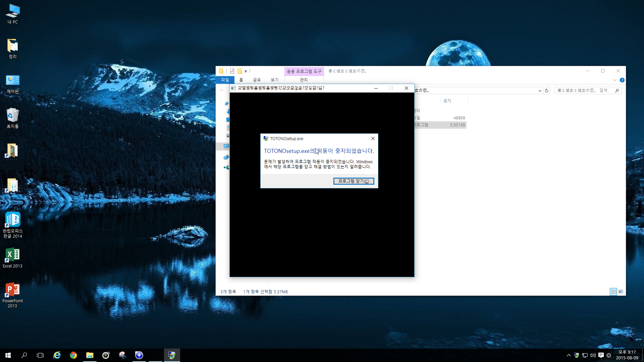Open the volume icon in the system tray

click(x=593, y=355)
